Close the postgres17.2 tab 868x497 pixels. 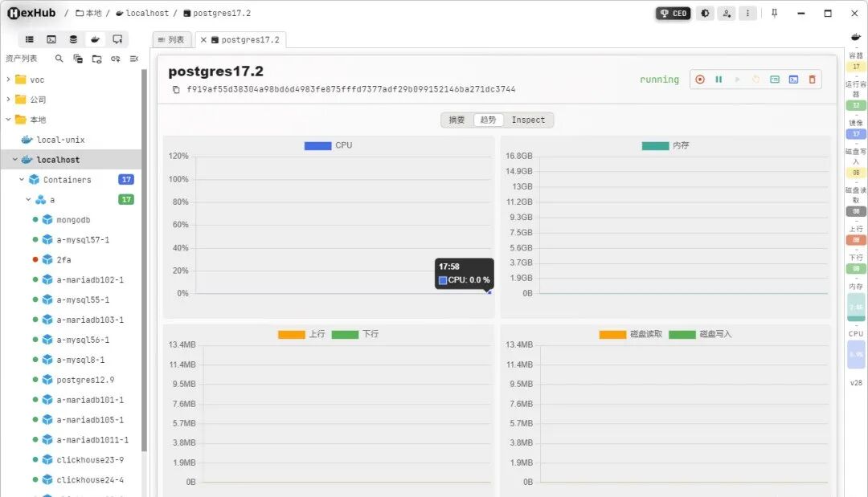point(203,40)
